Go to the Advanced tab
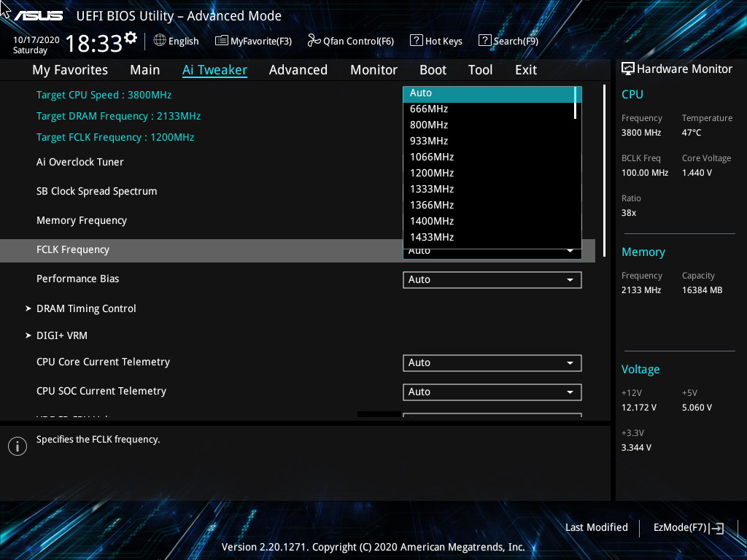 pos(298,70)
